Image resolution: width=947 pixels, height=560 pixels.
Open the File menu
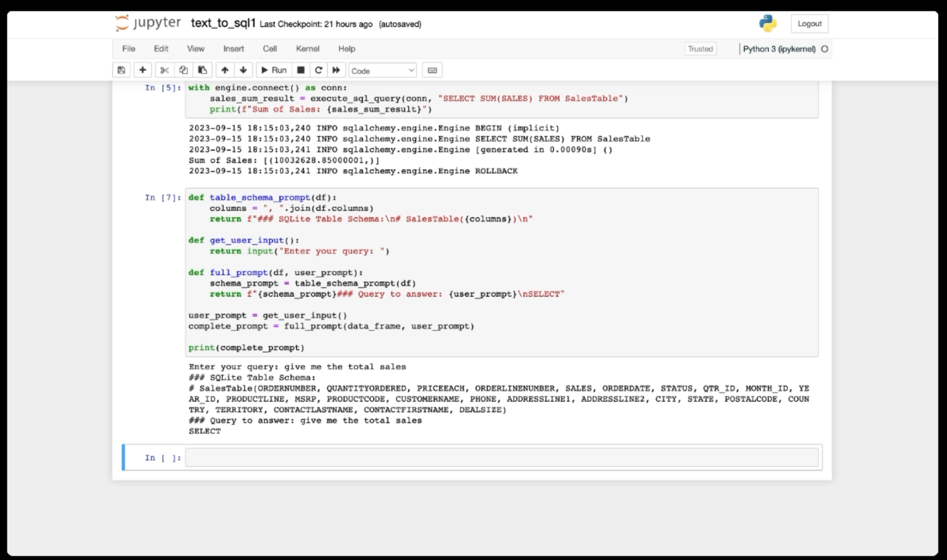tap(129, 49)
